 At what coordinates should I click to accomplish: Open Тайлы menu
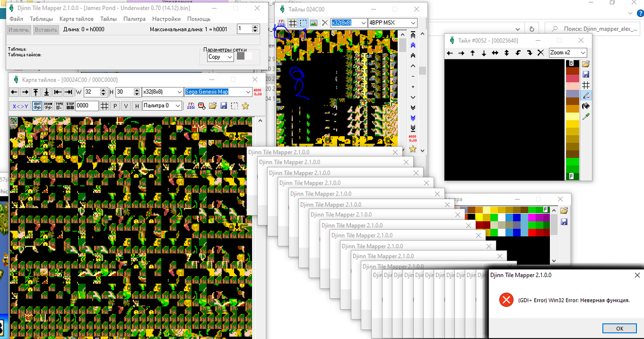click(108, 19)
